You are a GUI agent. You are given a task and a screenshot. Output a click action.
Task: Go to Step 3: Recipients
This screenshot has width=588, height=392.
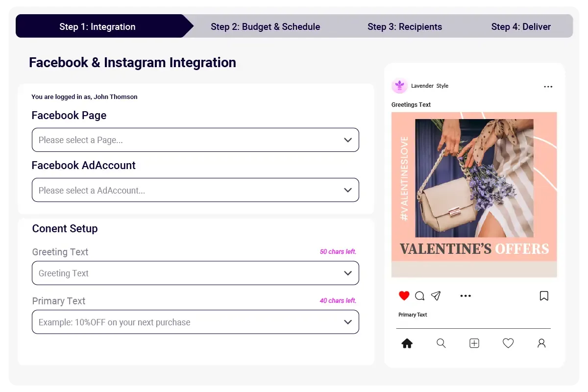[405, 26]
